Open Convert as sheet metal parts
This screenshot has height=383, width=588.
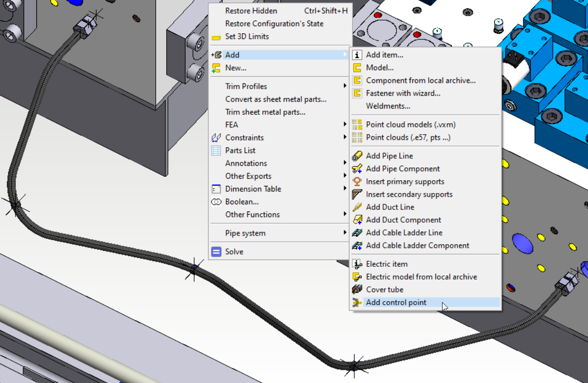[x=276, y=99]
